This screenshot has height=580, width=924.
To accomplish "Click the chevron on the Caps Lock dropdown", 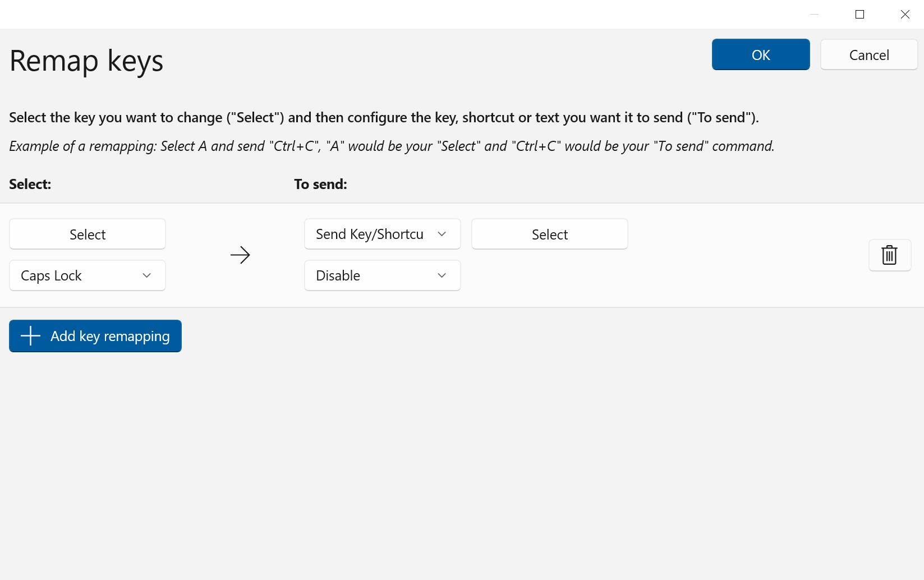I will coord(147,275).
